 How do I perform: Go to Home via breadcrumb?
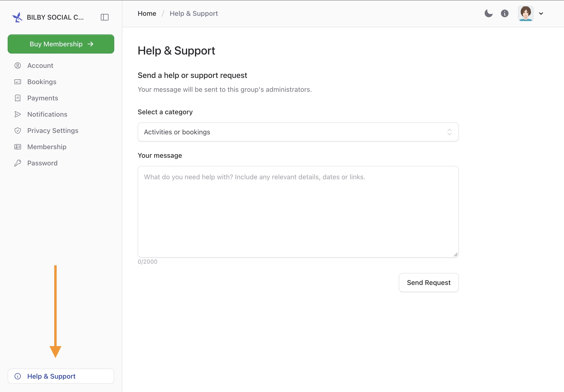(x=147, y=14)
